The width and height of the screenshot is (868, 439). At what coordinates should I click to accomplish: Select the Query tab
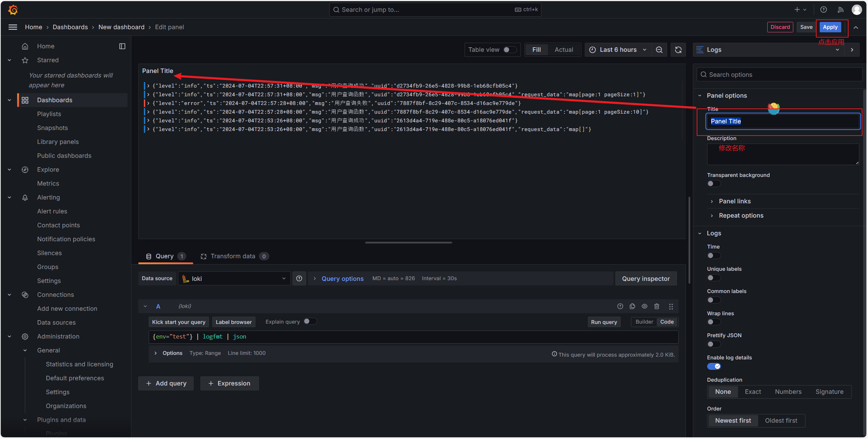[166, 256]
